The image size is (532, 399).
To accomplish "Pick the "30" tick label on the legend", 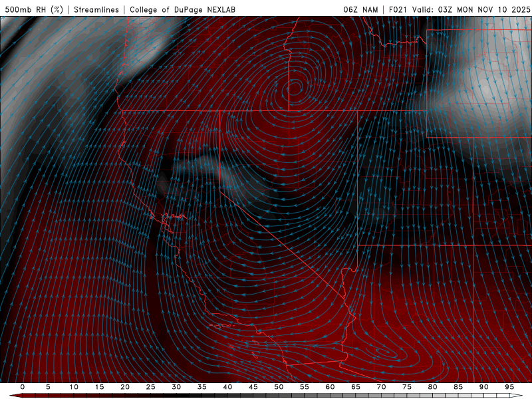I will [x=176, y=387].
